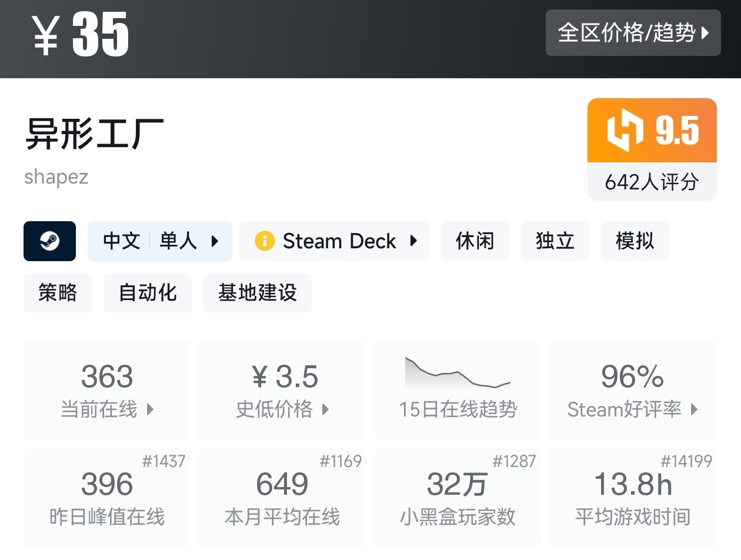Select the 自动化 tag
The width and height of the screenshot is (741, 560).
tap(148, 292)
